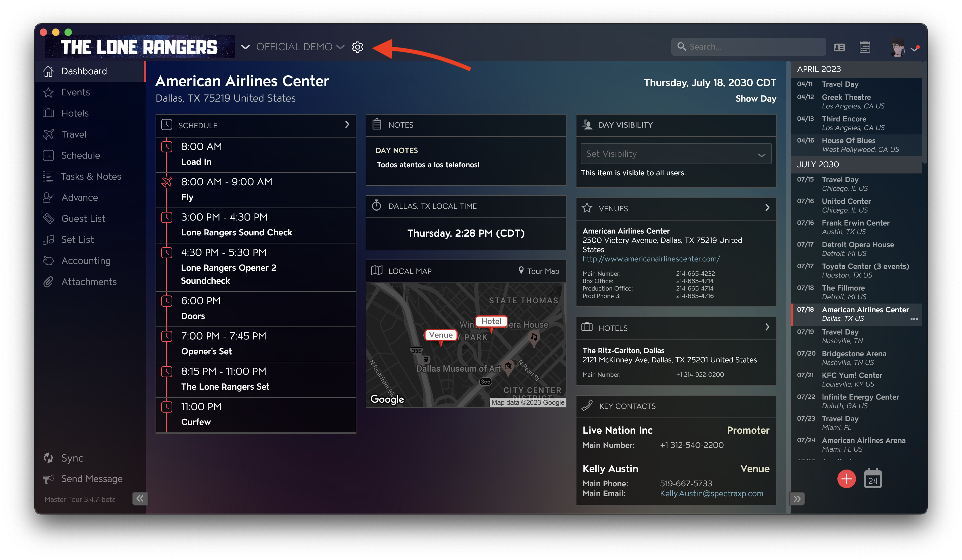Open the calendar icon in top header
962x560 pixels.
pos(865,47)
